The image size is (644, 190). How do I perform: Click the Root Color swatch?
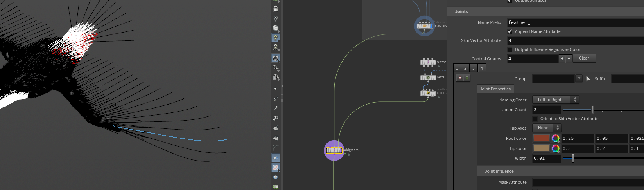point(541,138)
